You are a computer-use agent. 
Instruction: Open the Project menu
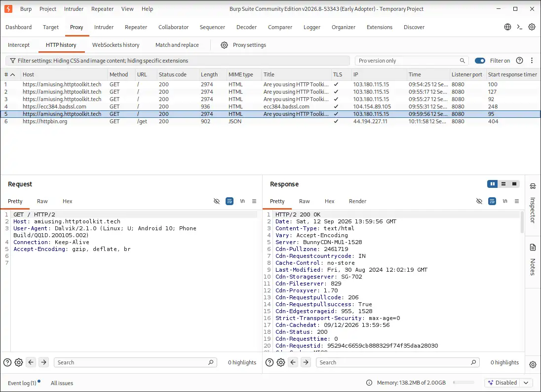47,9
